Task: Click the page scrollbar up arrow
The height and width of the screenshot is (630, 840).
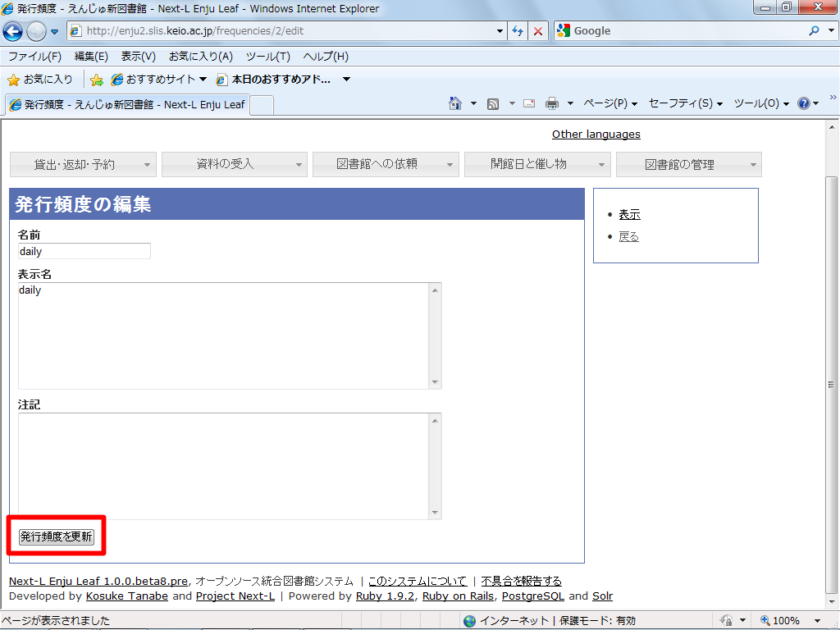Action: pyautogui.click(x=831, y=127)
